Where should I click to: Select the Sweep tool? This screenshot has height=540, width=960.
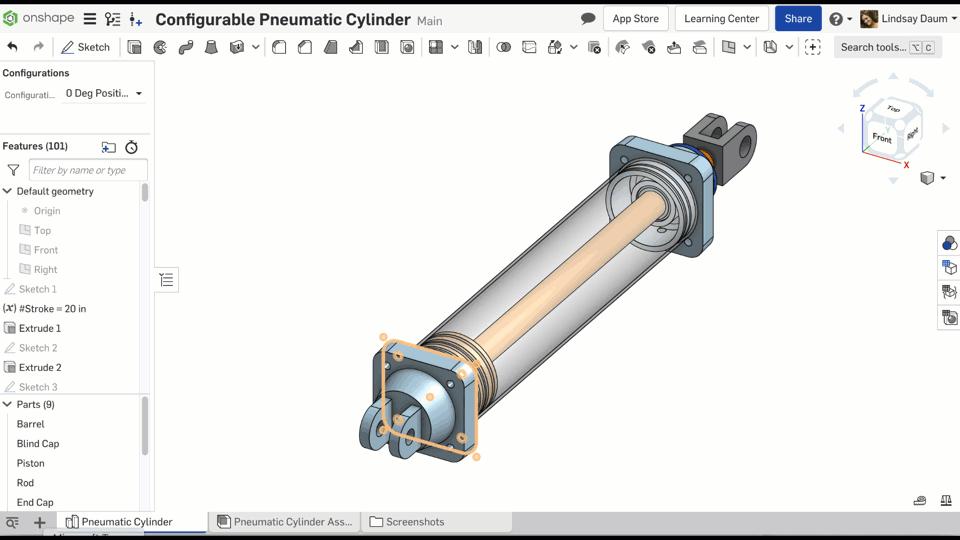[186, 47]
